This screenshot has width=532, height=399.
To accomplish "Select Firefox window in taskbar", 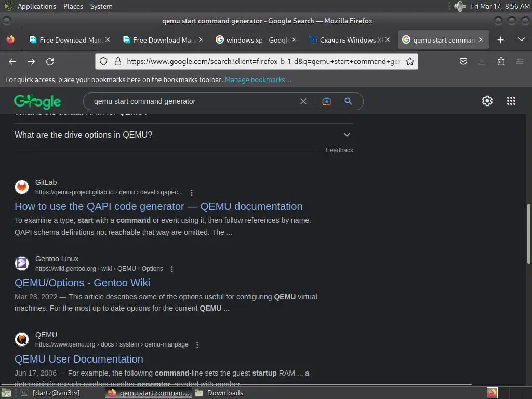I will pyautogui.click(x=149, y=393).
